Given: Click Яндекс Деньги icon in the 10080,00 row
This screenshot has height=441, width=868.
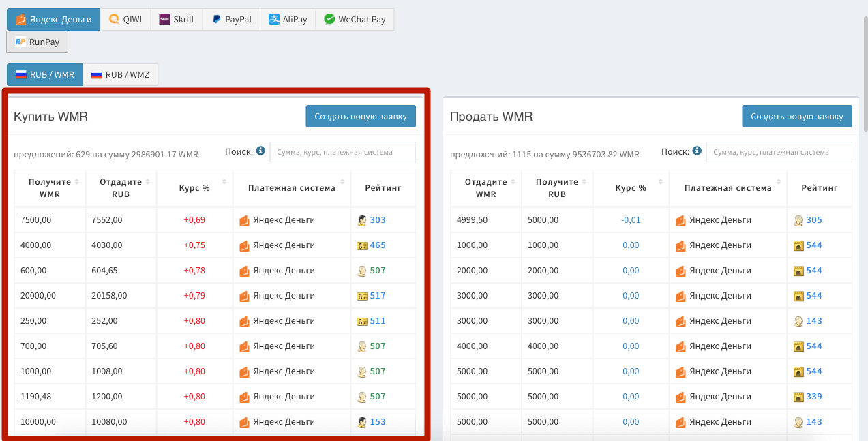Looking at the screenshot, I should [x=244, y=422].
